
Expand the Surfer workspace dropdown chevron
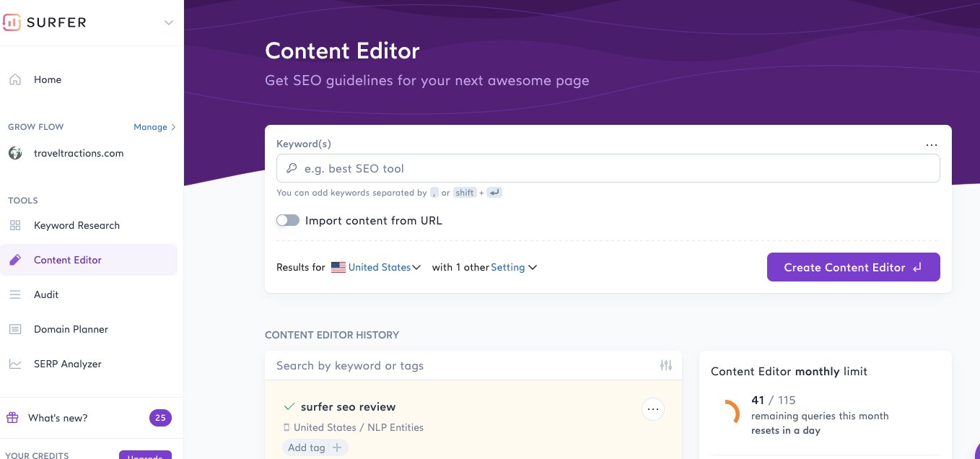click(169, 22)
